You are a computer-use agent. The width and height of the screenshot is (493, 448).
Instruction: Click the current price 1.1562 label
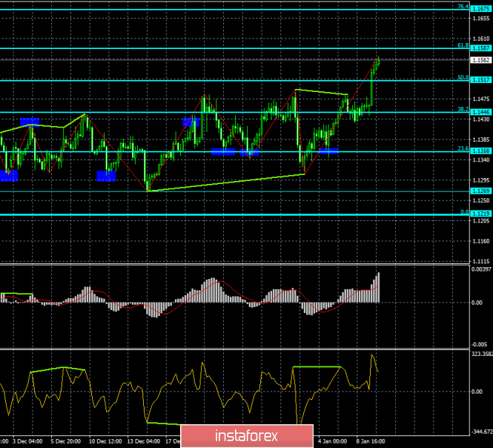tap(482, 59)
